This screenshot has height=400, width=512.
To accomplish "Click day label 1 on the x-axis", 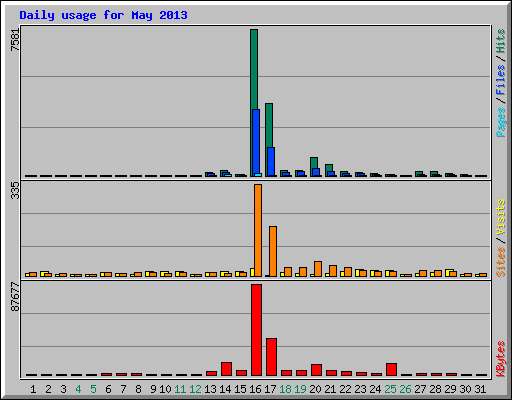I will 33,389.
